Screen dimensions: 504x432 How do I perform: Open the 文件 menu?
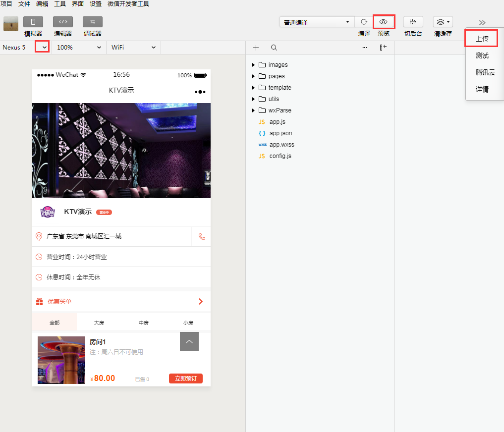coord(24,4)
